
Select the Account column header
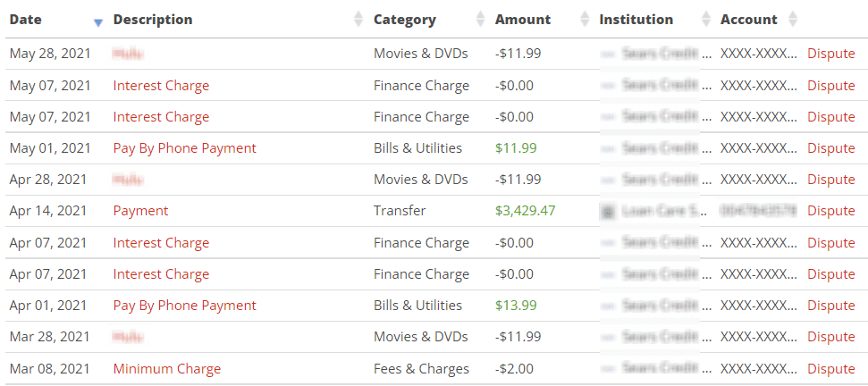[x=748, y=20]
